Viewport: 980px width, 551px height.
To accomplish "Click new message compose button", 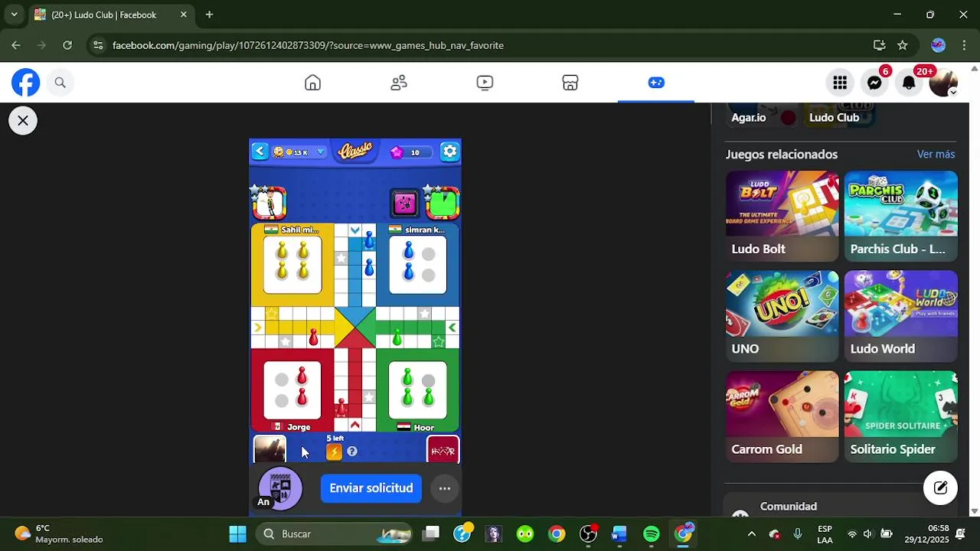I will (x=940, y=487).
